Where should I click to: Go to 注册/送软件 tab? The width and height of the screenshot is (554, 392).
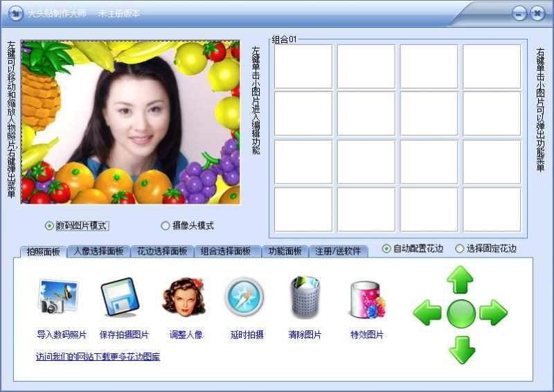coord(338,251)
